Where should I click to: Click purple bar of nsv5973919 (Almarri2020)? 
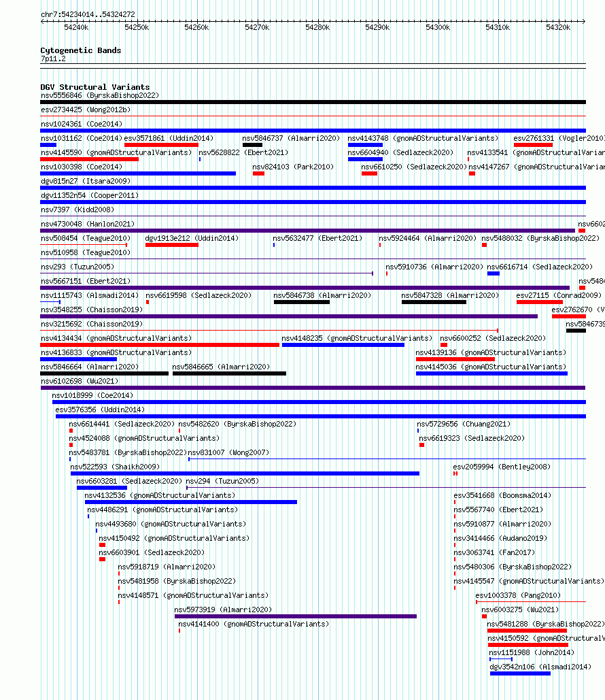(x=295, y=616)
